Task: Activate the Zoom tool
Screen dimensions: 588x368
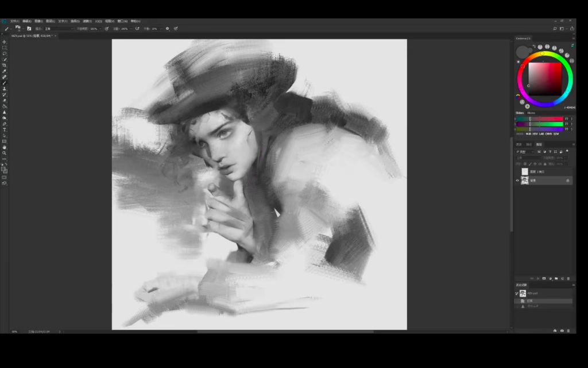Action: [x=4, y=153]
